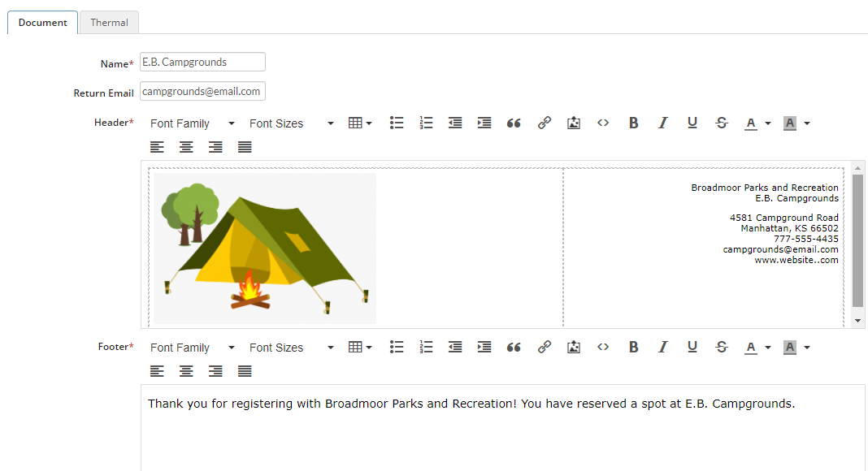Click 'www.website..com' text in Header
868x471 pixels.
pyautogui.click(x=796, y=260)
